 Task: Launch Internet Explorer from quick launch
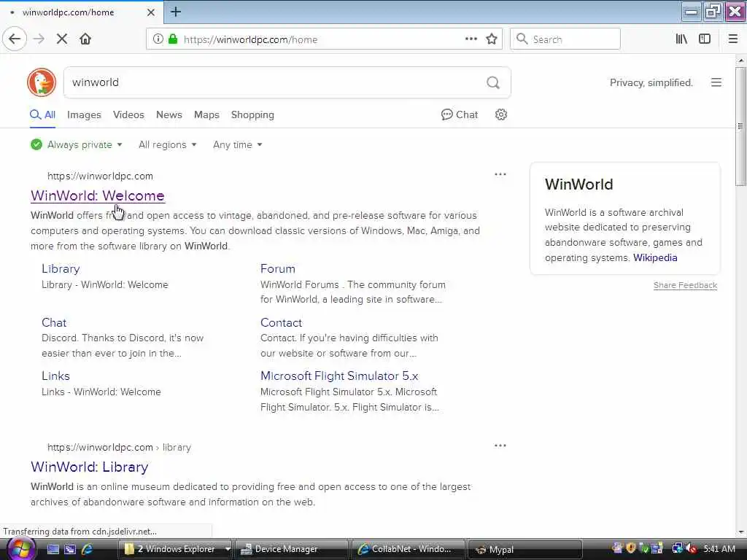88,549
